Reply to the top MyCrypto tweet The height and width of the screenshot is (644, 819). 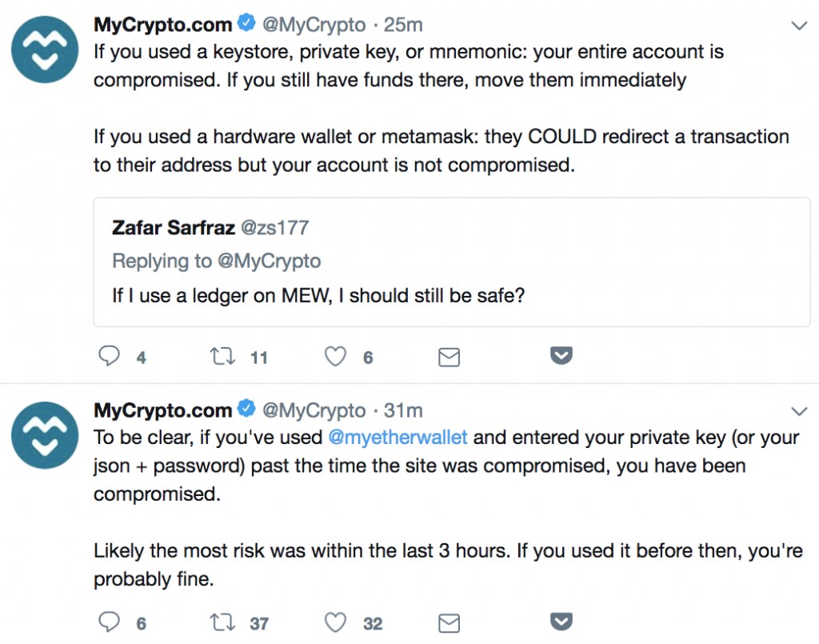click(x=110, y=356)
